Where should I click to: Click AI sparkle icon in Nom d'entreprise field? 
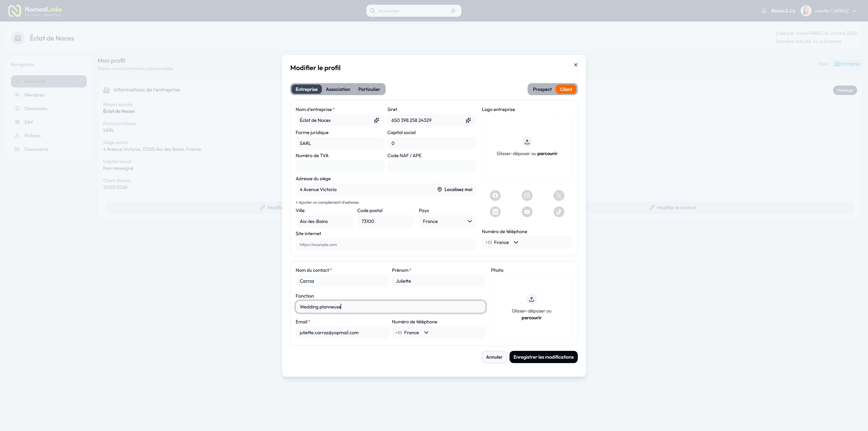[x=376, y=120]
